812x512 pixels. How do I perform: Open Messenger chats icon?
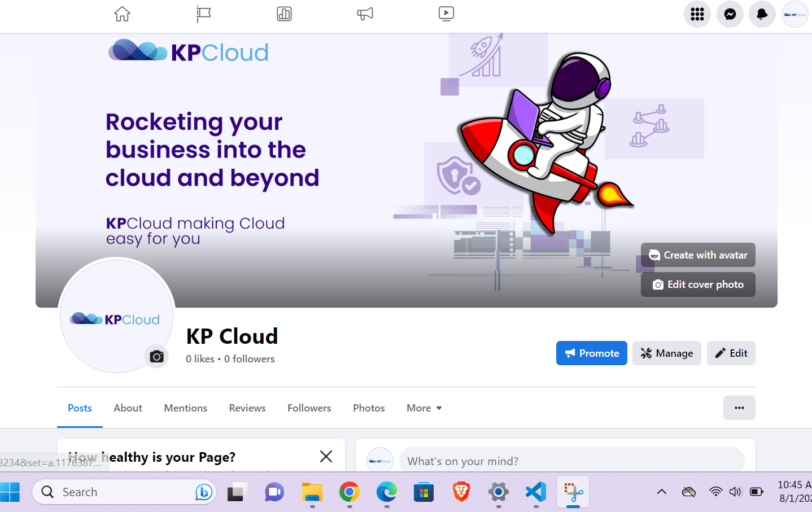click(730, 14)
